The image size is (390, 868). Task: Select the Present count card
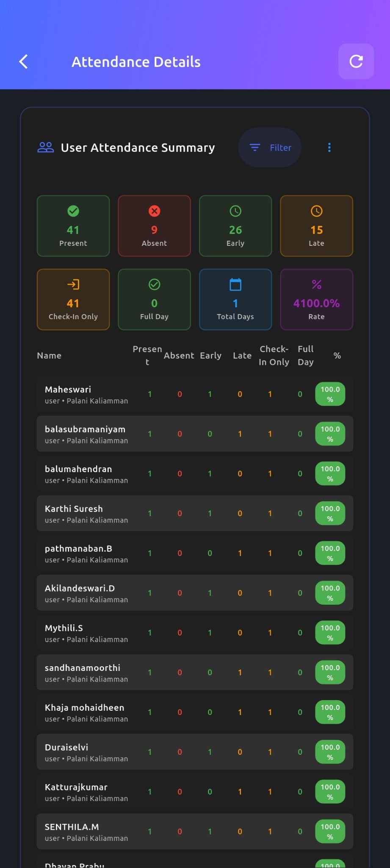tap(73, 226)
